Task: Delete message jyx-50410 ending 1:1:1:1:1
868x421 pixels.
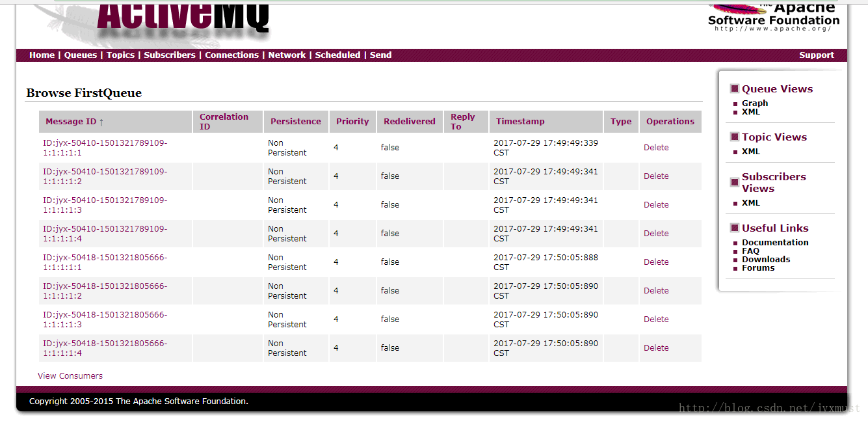Action: click(656, 148)
